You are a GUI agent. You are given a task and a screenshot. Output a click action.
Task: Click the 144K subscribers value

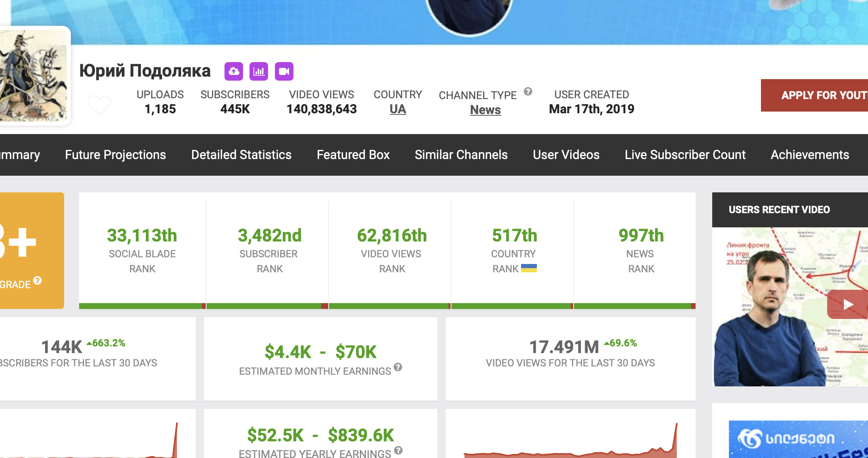click(x=62, y=347)
